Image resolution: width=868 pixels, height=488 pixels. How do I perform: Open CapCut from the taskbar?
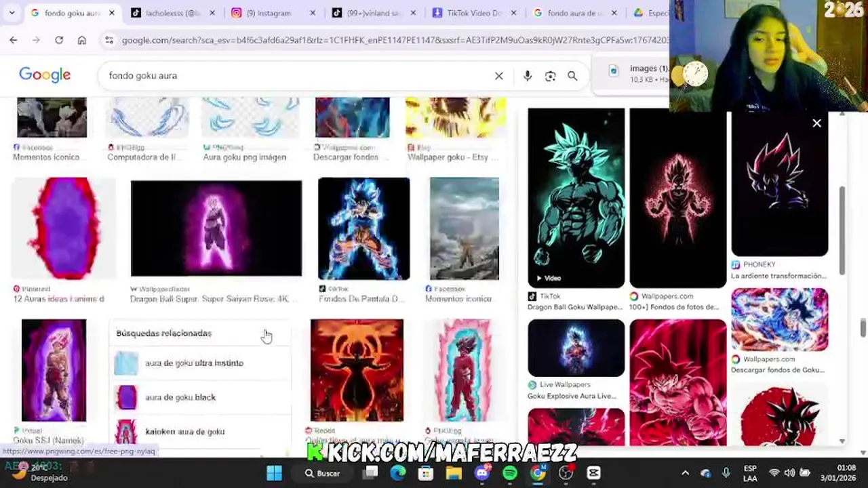593,473
